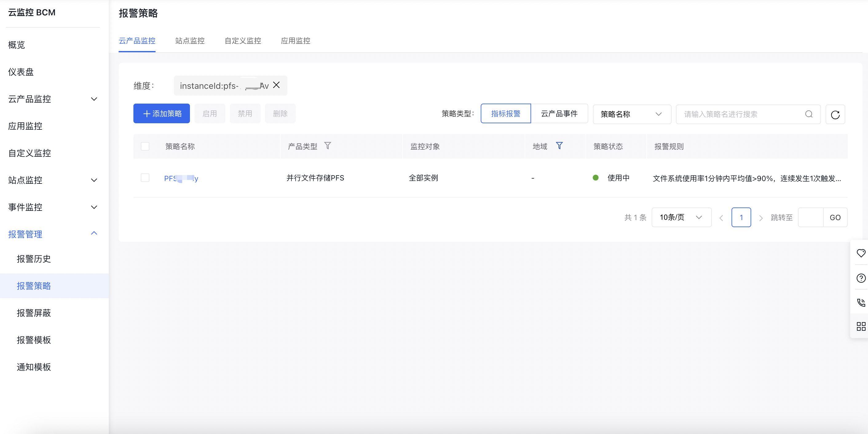Open 报警模板 in the sidebar

pos(34,340)
